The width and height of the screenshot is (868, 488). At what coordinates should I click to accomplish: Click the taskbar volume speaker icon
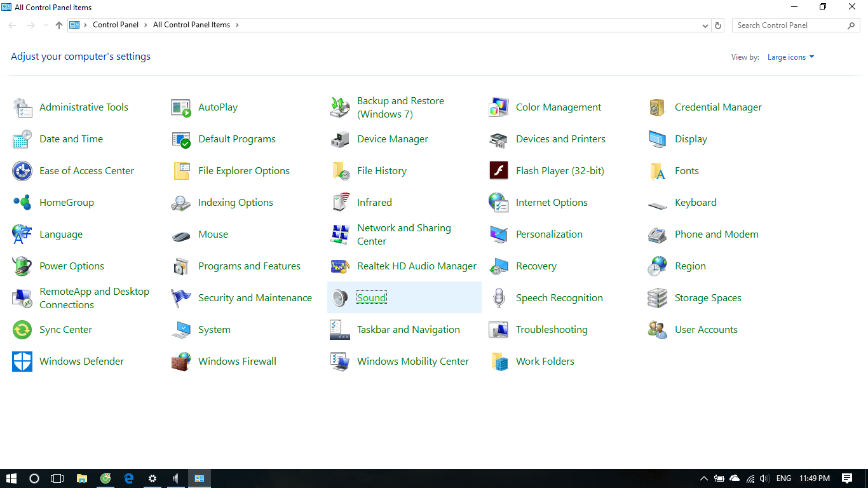pos(764,478)
